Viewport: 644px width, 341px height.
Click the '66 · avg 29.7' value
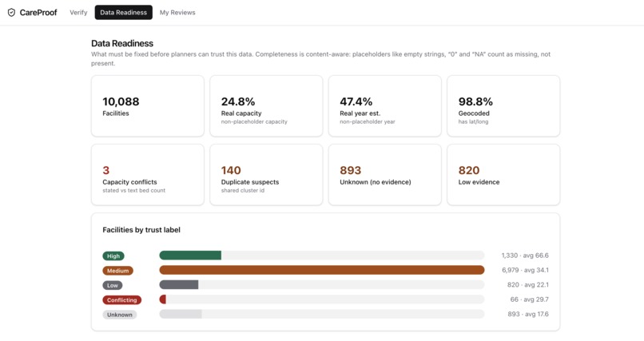pyautogui.click(x=530, y=299)
